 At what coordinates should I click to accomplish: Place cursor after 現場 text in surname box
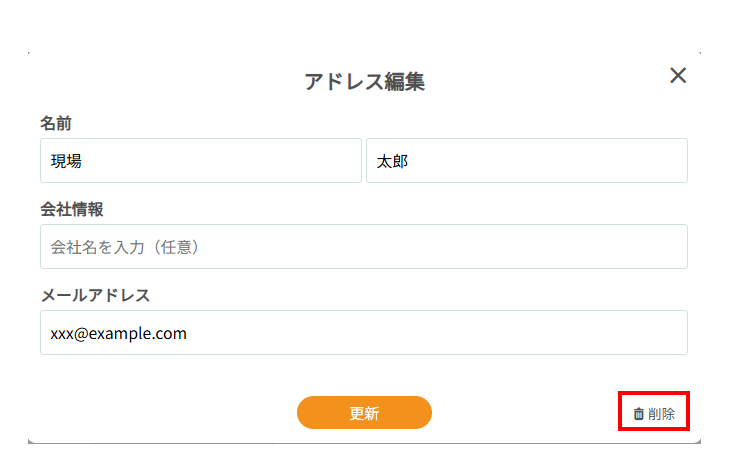(81, 161)
